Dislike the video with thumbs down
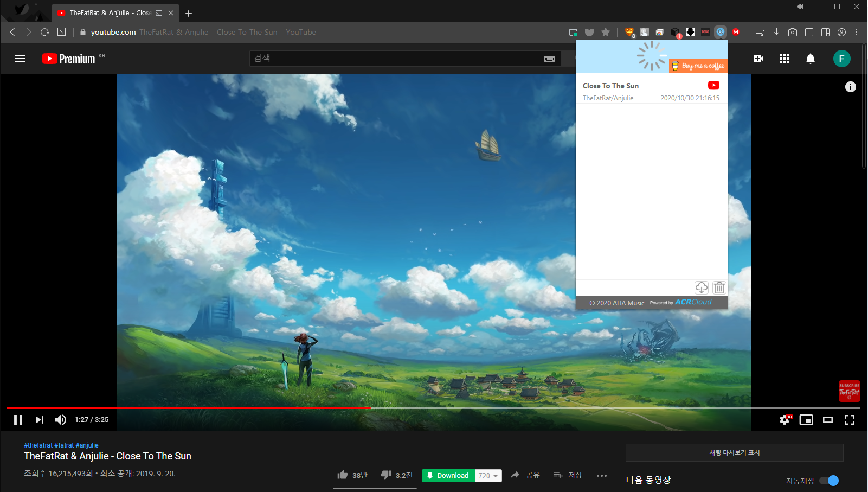Image resolution: width=868 pixels, height=492 pixels. (x=396, y=475)
